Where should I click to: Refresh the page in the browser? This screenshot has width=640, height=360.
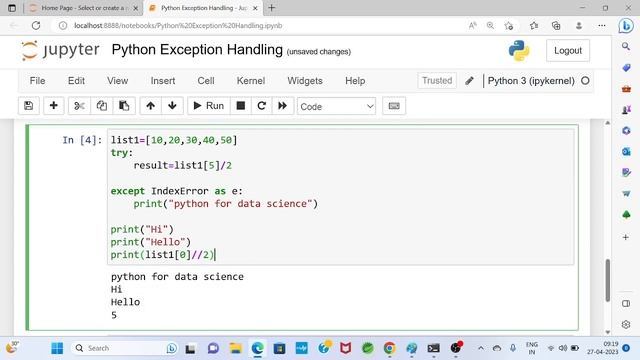(x=36, y=25)
